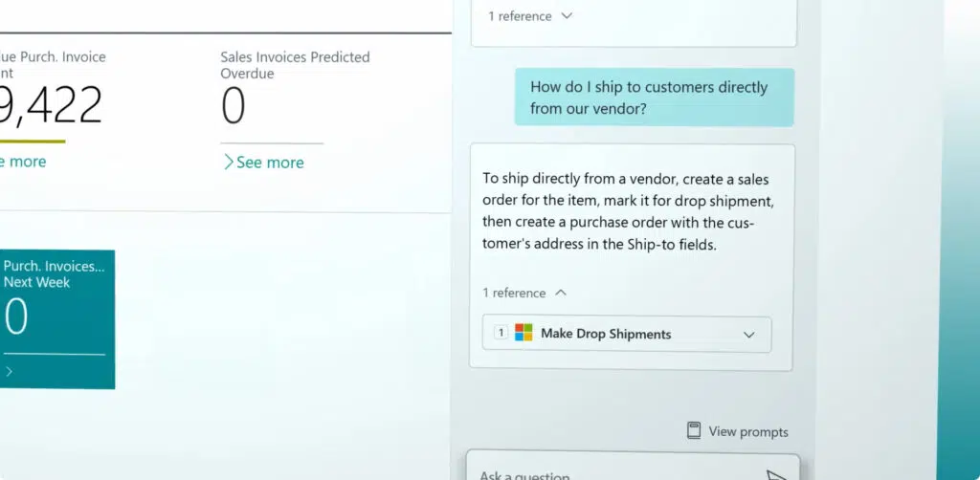Click the reference number 1 badge

(501, 332)
